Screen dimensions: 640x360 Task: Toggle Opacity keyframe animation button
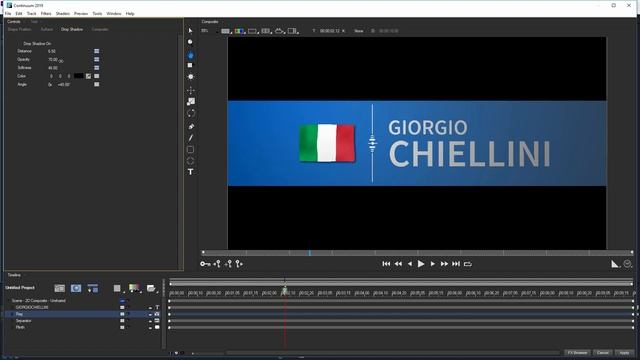coord(97,59)
